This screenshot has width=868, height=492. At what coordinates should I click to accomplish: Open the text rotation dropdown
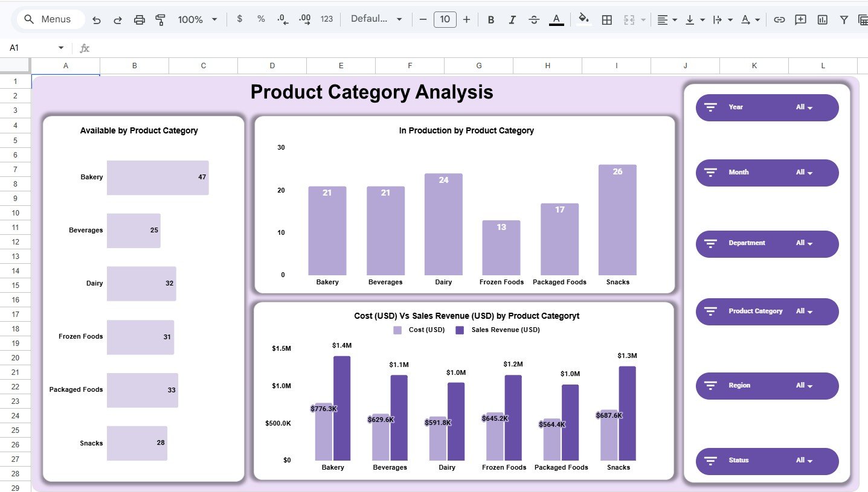[x=751, y=20]
